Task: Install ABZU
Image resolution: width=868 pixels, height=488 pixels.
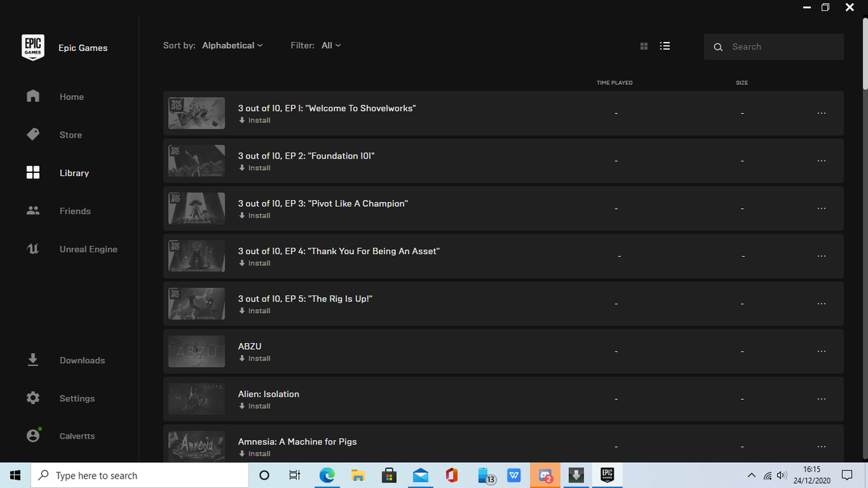Action: (255, 359)
